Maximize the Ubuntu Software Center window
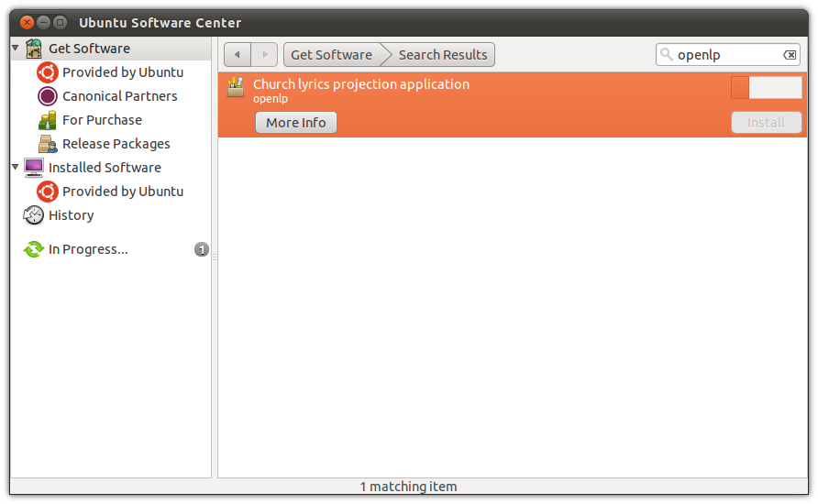 [61, 22]
